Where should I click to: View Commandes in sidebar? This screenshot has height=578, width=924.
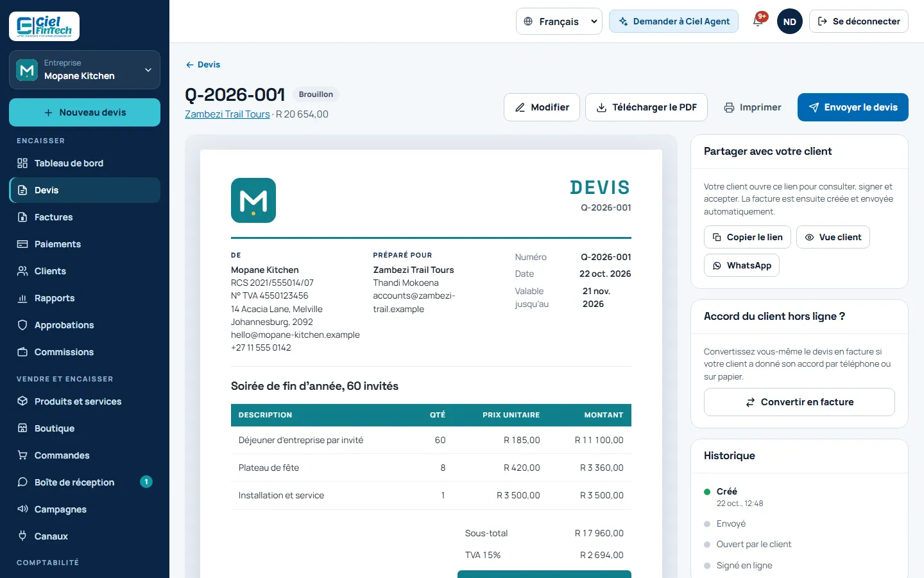click(85, 455)
